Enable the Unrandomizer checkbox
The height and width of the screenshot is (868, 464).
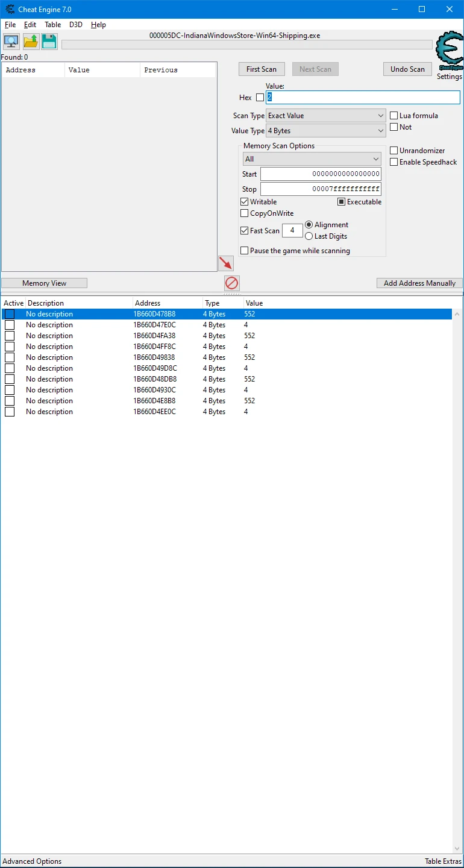[x=394, y=151]
